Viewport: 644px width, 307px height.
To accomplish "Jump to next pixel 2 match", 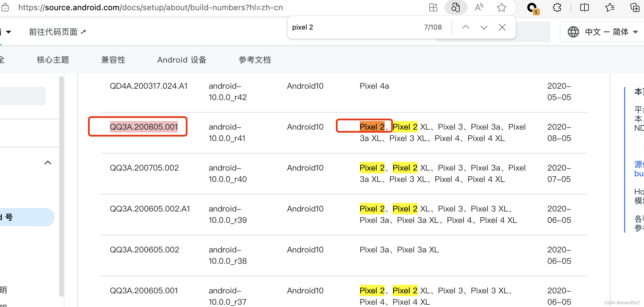I will [483, 27].
